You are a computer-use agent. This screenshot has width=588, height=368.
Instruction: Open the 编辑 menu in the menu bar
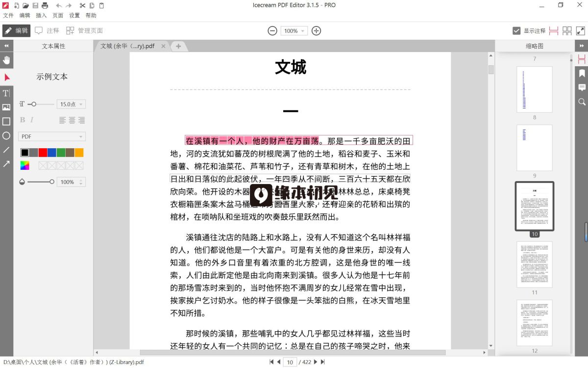(24, 16)
